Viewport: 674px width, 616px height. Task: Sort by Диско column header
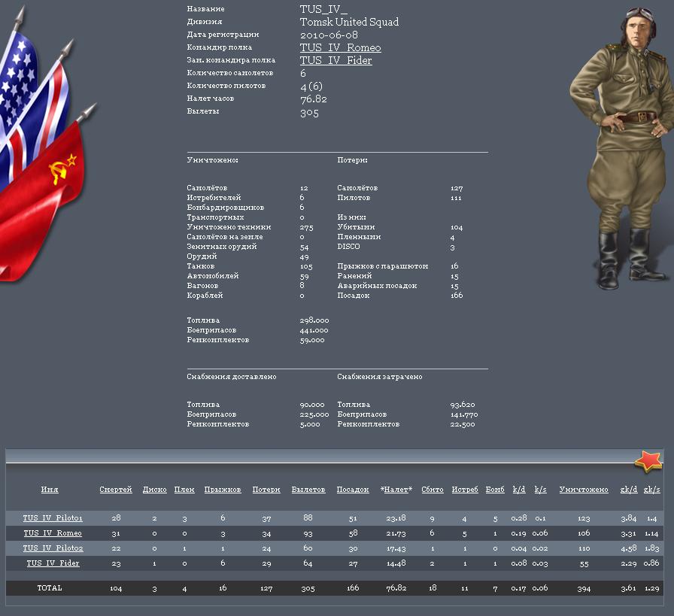(154, 490)
